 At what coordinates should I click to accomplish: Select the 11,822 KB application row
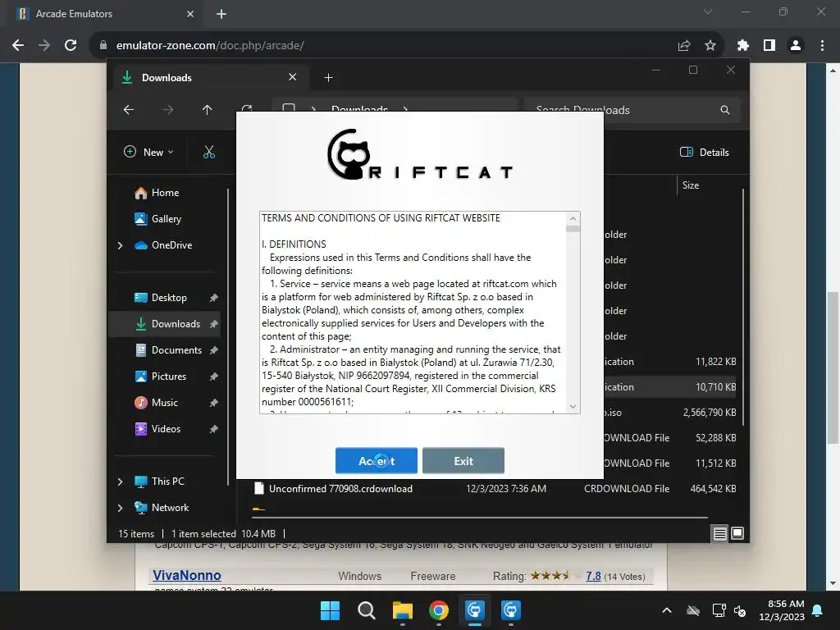click(x=672, y=362)
